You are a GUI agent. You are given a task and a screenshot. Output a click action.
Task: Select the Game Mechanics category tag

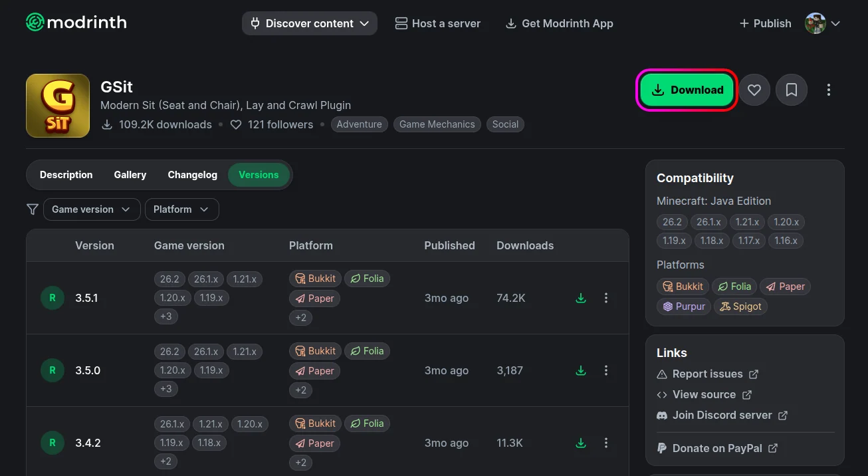coord(437,124)
